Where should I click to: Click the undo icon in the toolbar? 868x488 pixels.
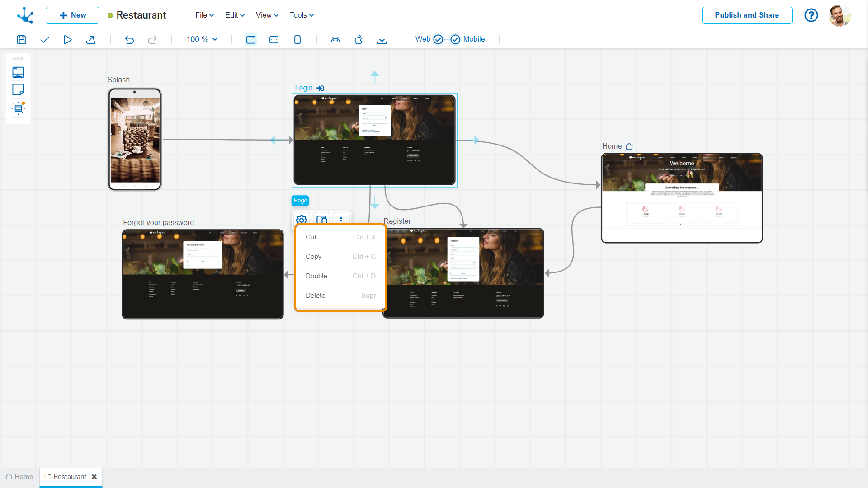[129, 40]
